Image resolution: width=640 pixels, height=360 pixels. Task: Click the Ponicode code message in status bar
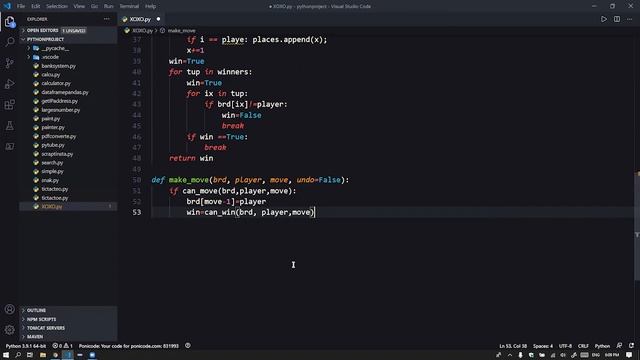click(x=129, y=346)
